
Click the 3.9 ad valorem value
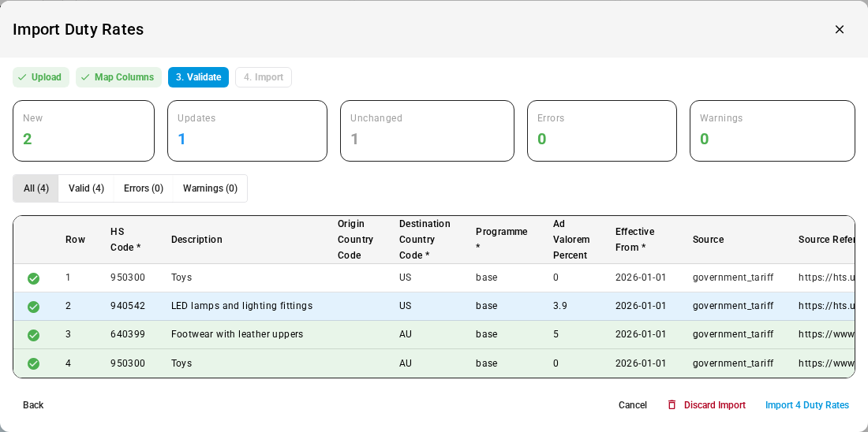[560, 306]
